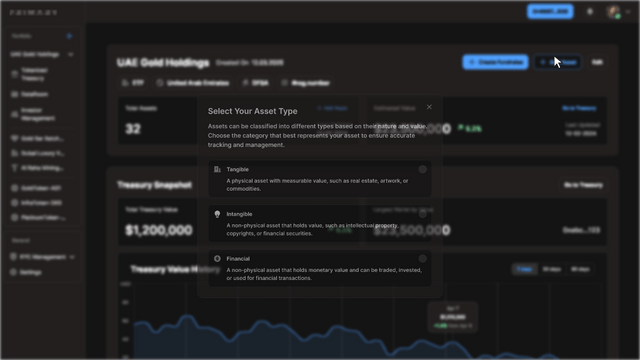Select the Intangible asset type radio button
The image size is (640, 360).
pos(422,214)
